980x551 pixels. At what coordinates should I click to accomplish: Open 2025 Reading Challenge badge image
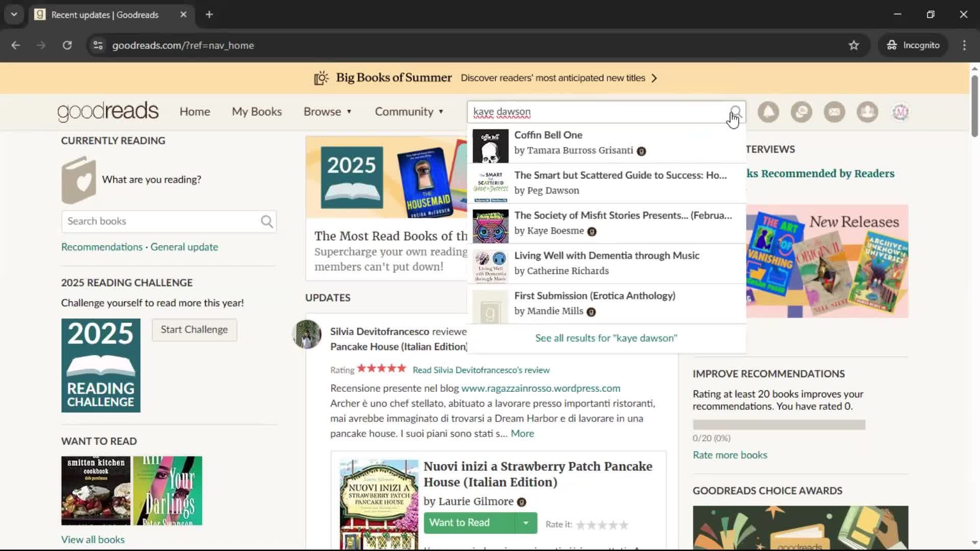coord(101,365)
